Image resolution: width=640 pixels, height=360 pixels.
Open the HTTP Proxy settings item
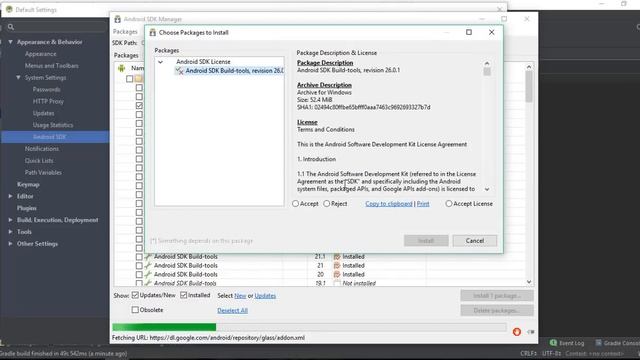point(48,101)
